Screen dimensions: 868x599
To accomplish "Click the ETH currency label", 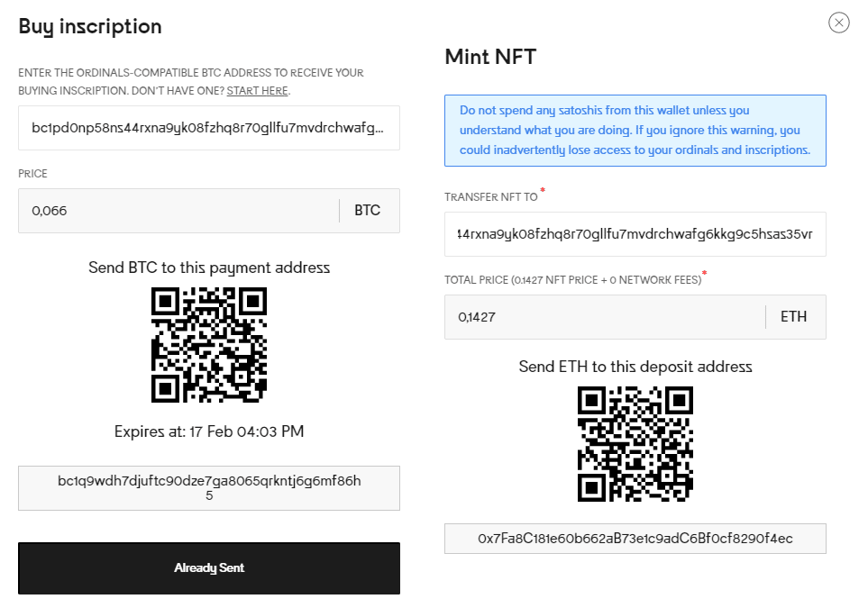I will (x=793, y=317).
